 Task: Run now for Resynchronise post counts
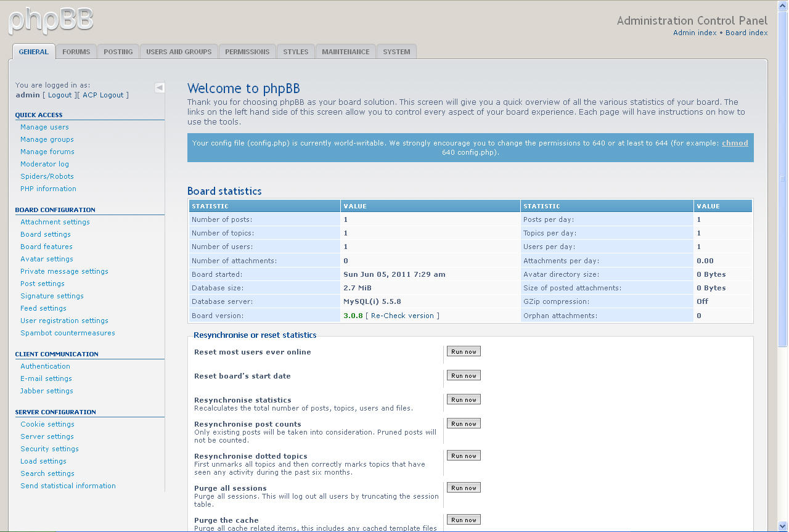464,424
